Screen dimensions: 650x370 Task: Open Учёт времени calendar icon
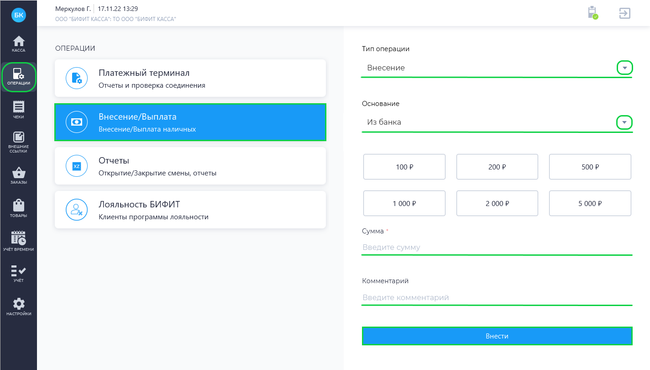click(x=18, y=241)
